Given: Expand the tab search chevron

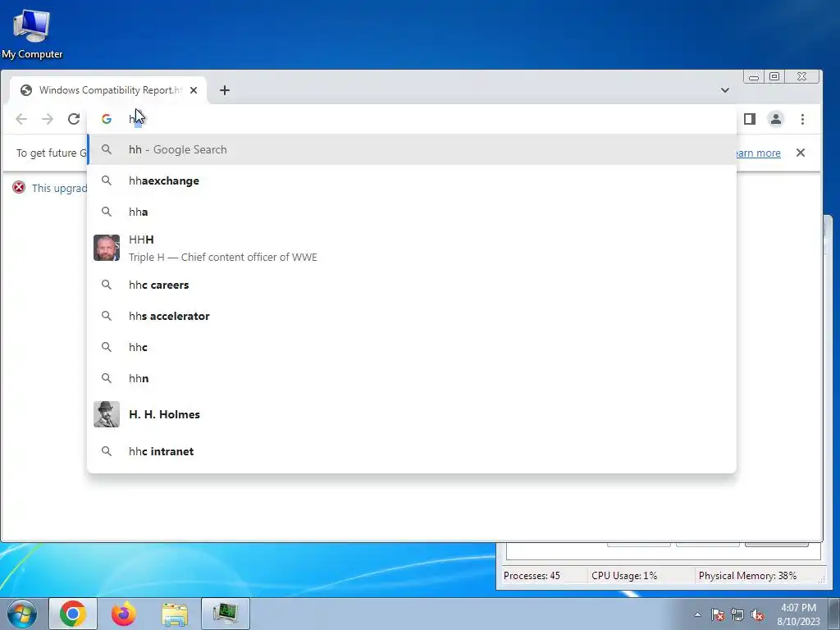Looking at the screenshot, I should 725,90.
